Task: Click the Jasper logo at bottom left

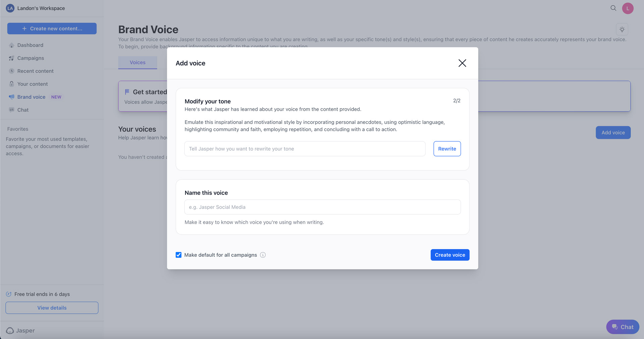Action: tap(20, 331)
